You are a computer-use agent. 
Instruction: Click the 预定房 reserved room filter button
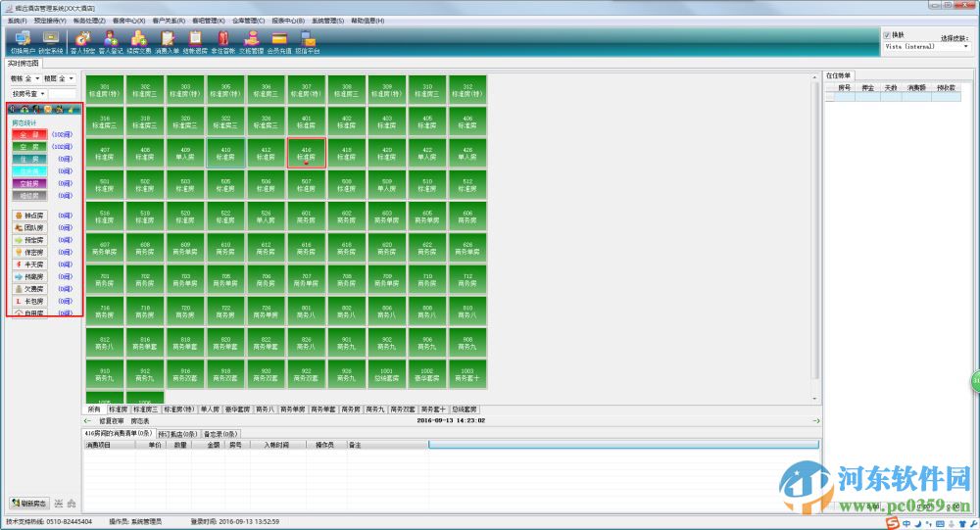pos(29,240)
